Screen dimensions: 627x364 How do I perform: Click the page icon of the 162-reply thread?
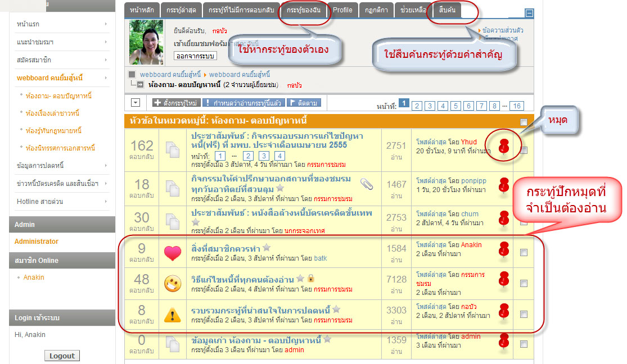(173, 150)
